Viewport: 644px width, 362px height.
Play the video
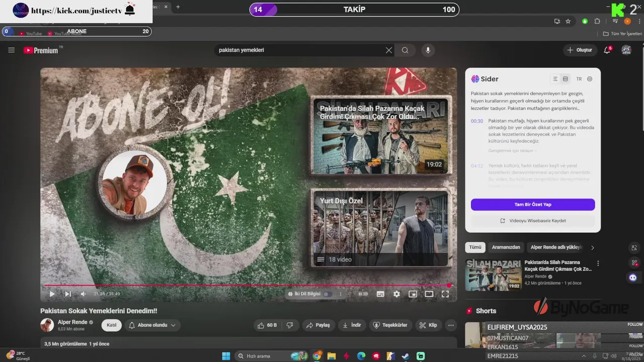click(x=52, y=294)
